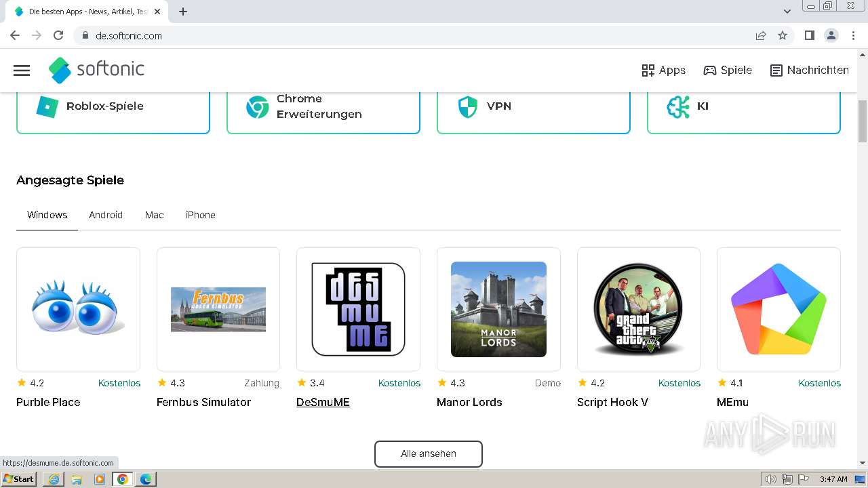Image resolution: width=868 pixels, height=488 pixels.
Task: Open the Chrome profile icon
Action: click(831, 35)
